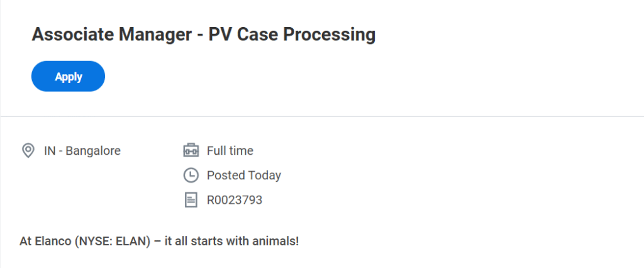Click the blue Apply button
Viewport: 644px width, 268px height.
(x=68, y=77)
